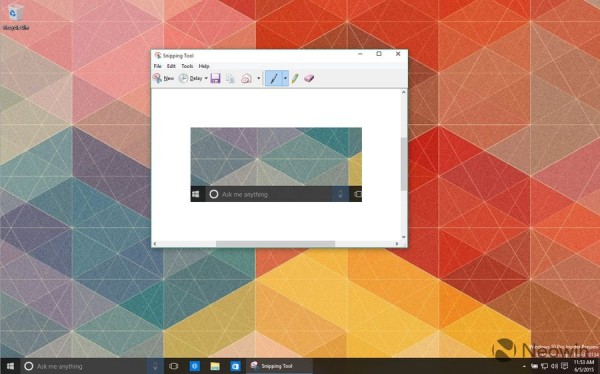Open File Explorer from the taskbar
The image size is (600, 374).
point(215,366)
